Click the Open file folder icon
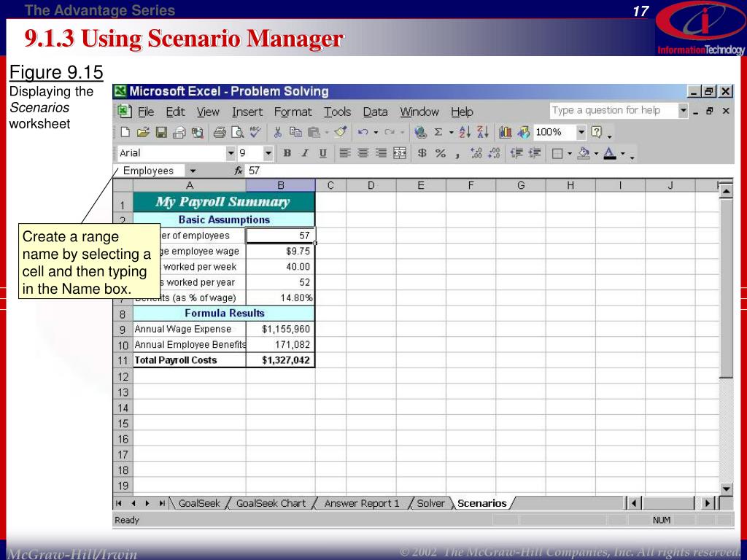Image resolution: width=747 pixels, height=560 pixels. pos(143,133)
